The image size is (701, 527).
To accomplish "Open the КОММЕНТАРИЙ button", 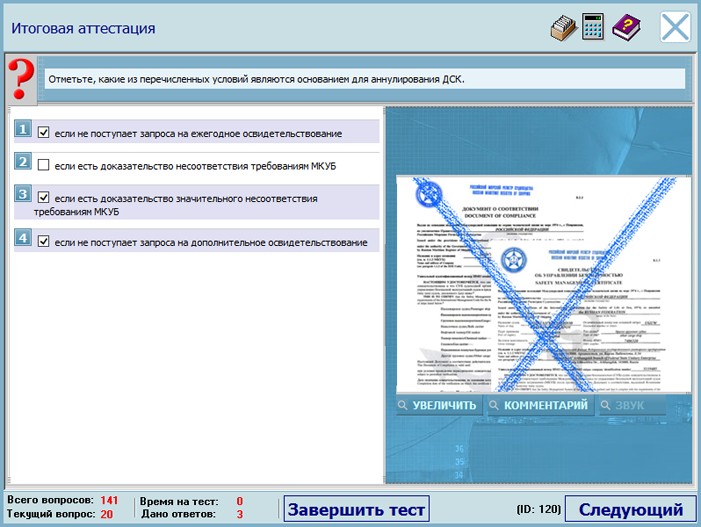I will 540,405.
